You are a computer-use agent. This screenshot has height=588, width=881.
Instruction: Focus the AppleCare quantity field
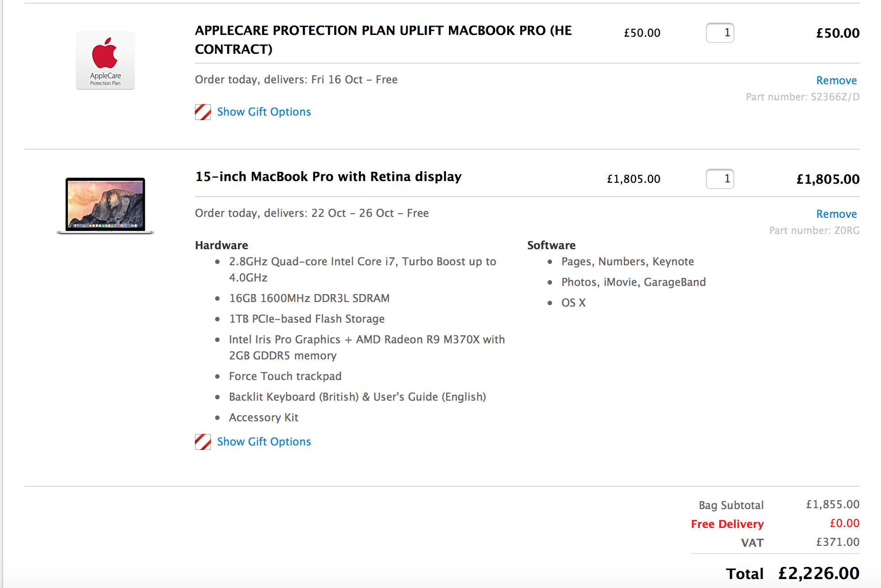pos(720,33)
